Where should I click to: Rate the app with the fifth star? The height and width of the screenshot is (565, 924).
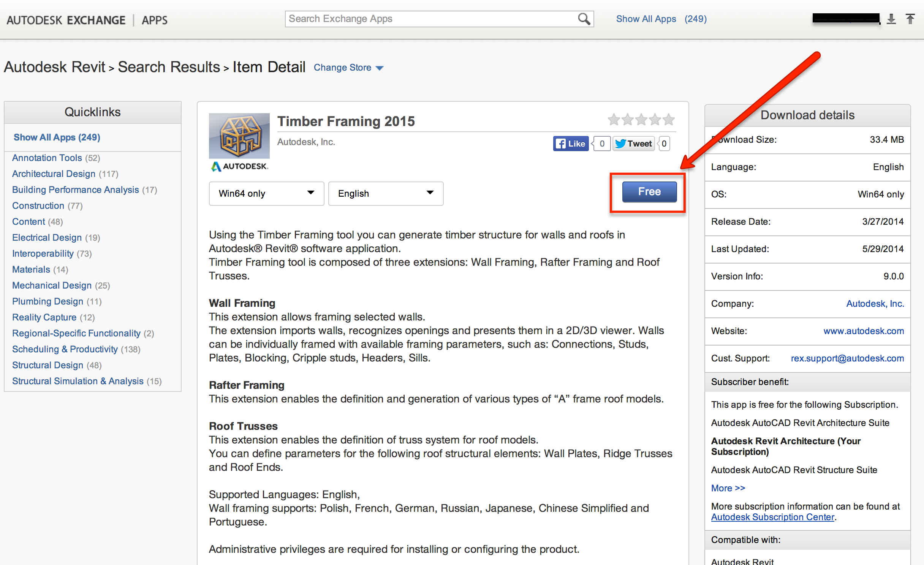click(x=669, y=120)
